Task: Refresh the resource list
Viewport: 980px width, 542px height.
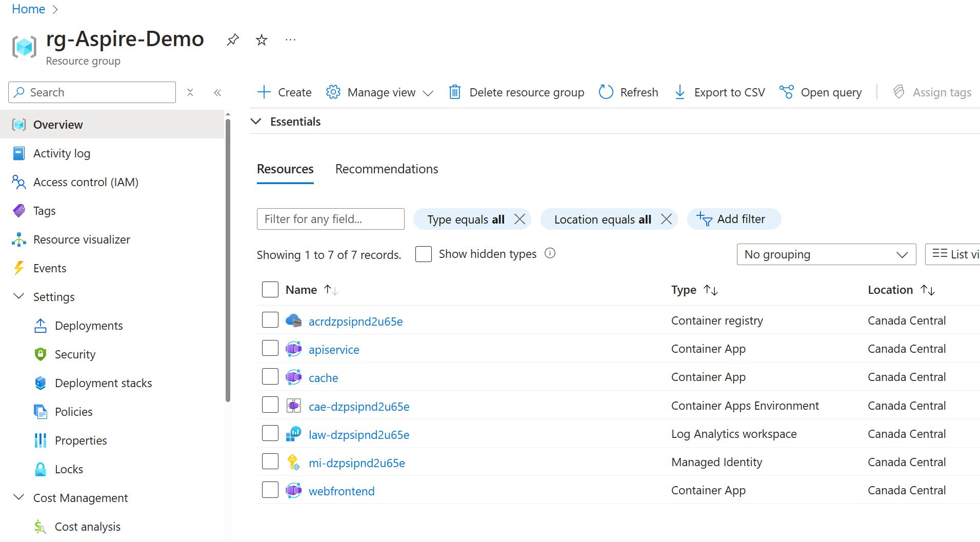Action: (628, 92)
